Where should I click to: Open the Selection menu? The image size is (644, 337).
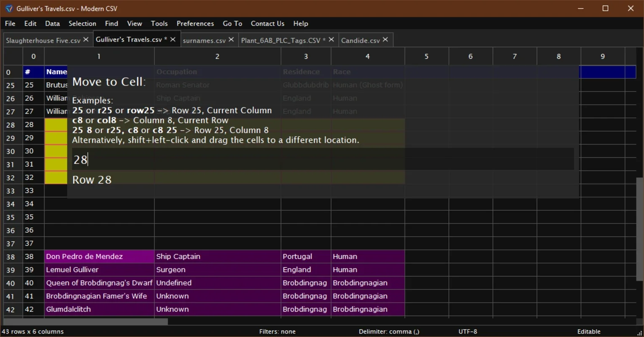tap(82, 24)
